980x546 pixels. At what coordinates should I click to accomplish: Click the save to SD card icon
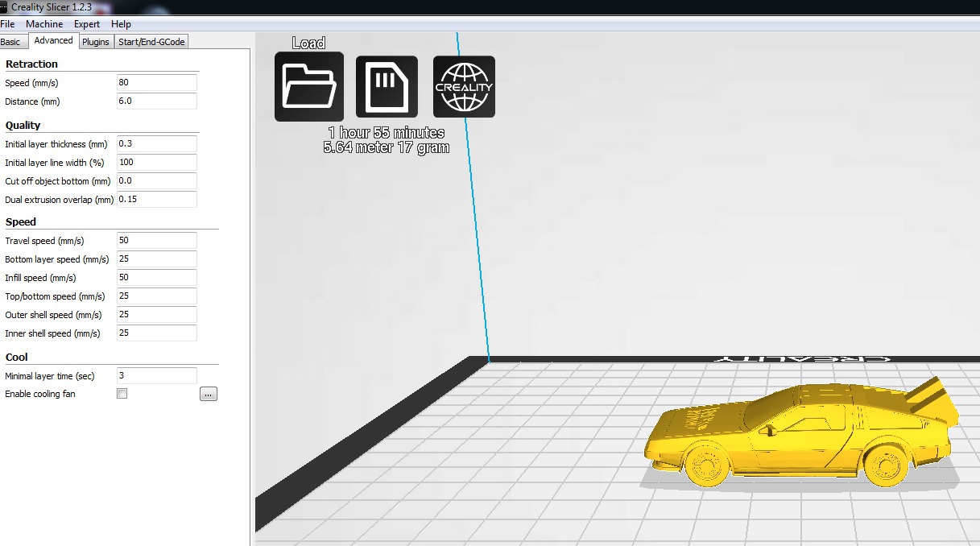(387, 87)
